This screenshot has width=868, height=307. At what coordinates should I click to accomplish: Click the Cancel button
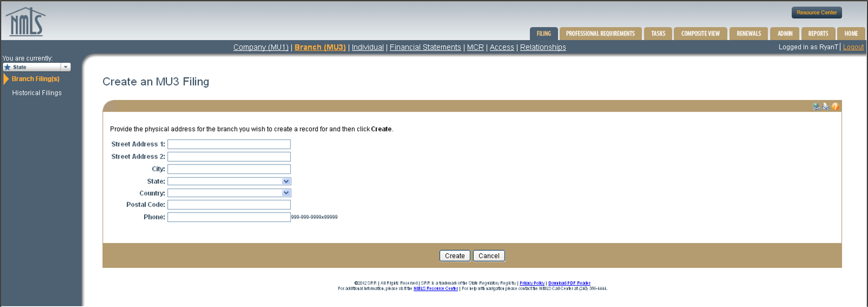489,256
